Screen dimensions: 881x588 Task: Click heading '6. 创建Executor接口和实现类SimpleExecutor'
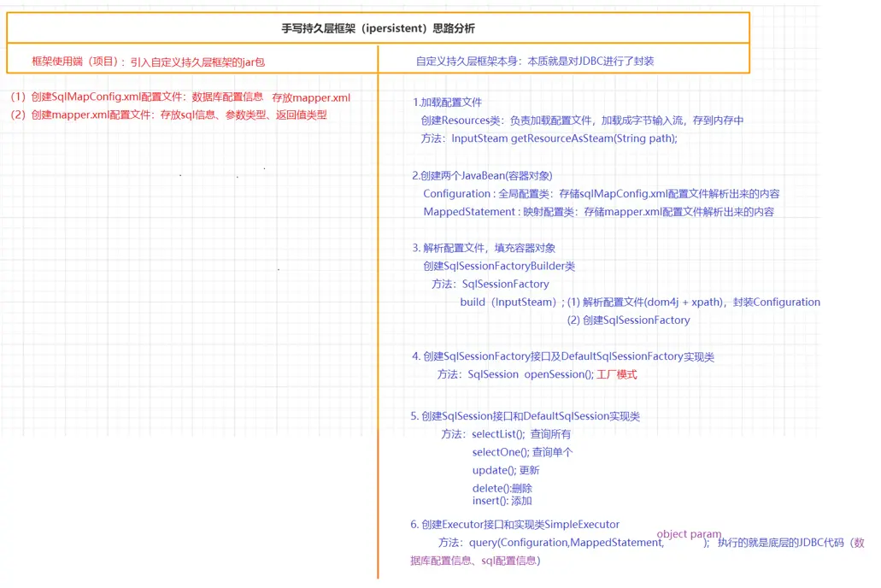coord(514,525)
